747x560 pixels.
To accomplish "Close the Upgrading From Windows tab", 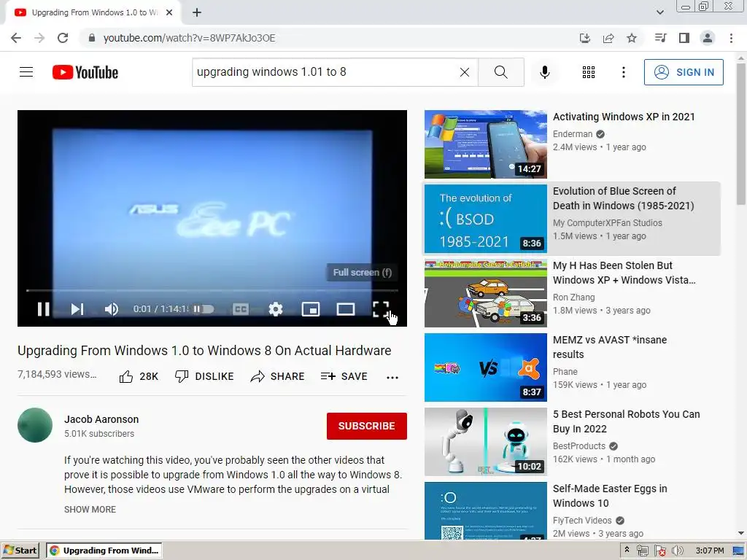I will (x=169, y=13).
